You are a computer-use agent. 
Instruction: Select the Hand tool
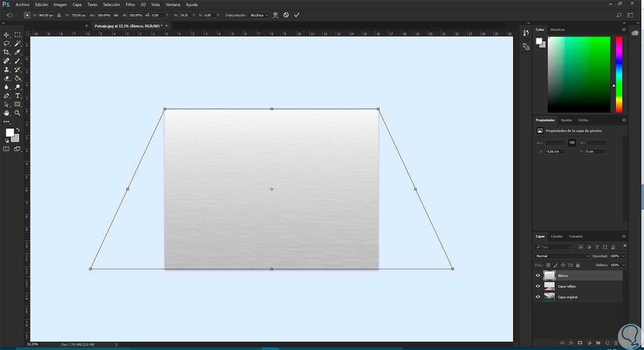click(x=6, y=113)
